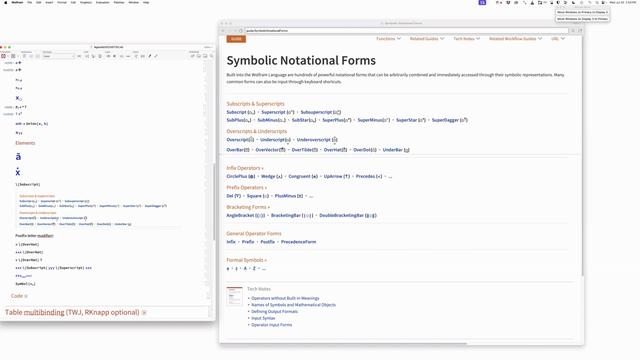Click the icon beside Code heading

pyautogui.click(x=26, y=296)
